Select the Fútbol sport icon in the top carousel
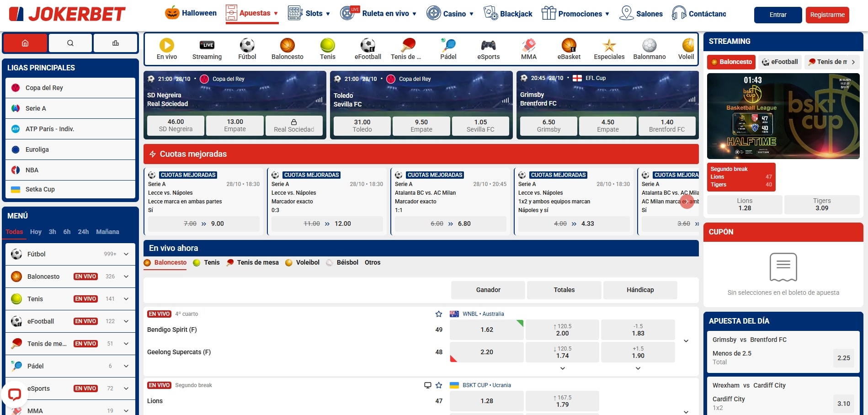This screenshot has width=868, height=415. 247,45
